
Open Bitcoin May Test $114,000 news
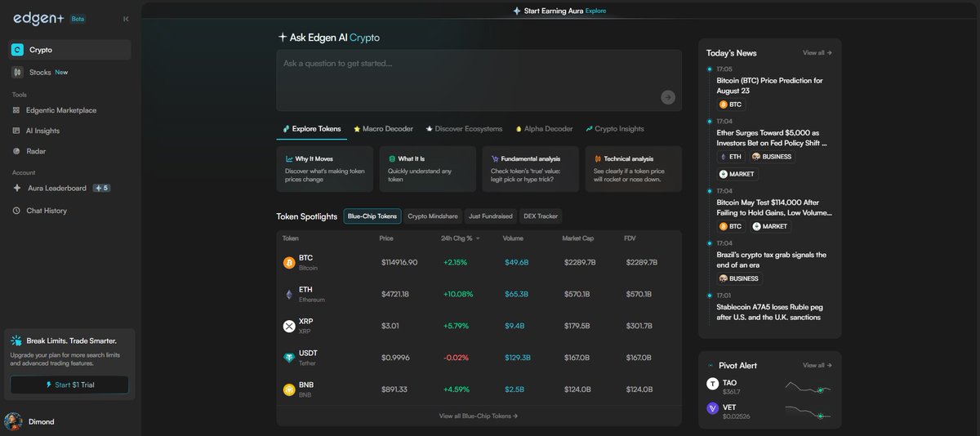coord(774,207)
